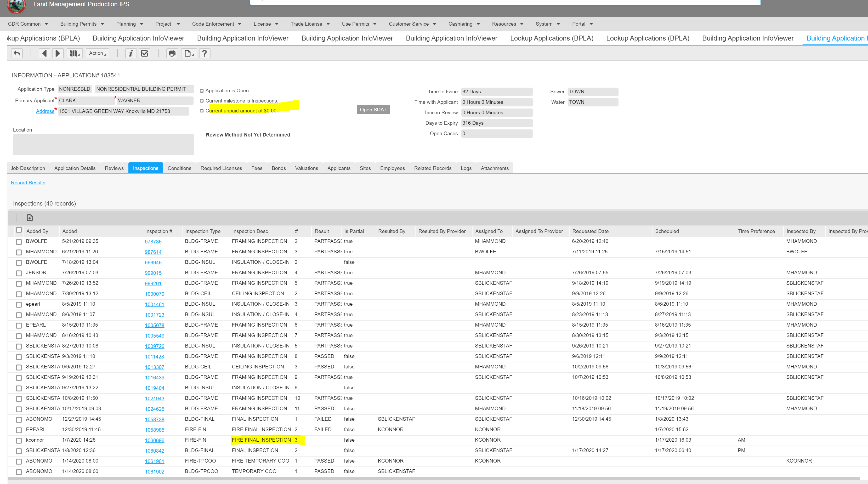
Task: Switch to the Fees tab
Action: click(x=256, y=168)
